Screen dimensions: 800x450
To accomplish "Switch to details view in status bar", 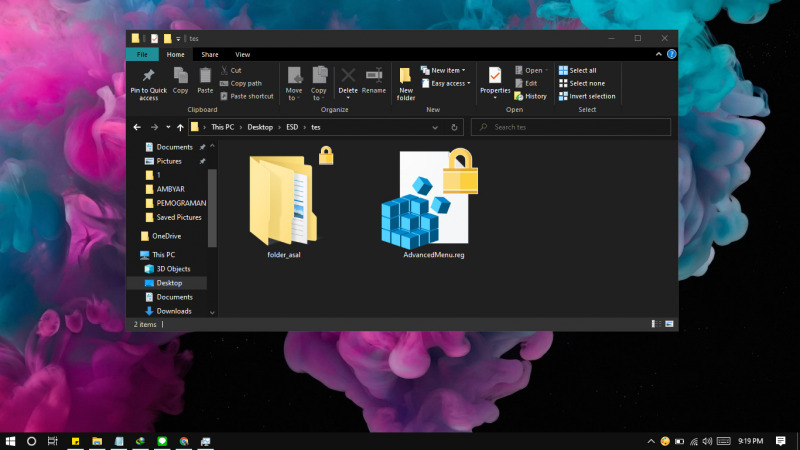I will click(x=656, y=324).
